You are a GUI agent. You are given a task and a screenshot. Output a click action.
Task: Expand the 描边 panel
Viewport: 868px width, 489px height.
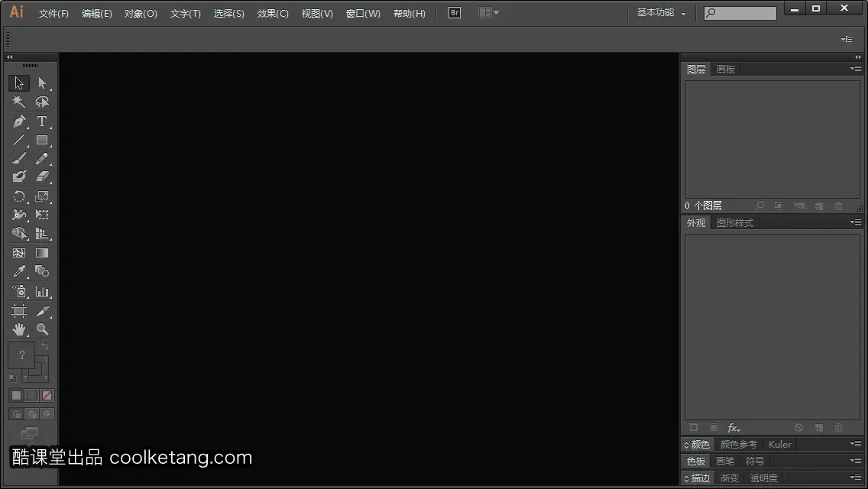(x=697, y=478)
